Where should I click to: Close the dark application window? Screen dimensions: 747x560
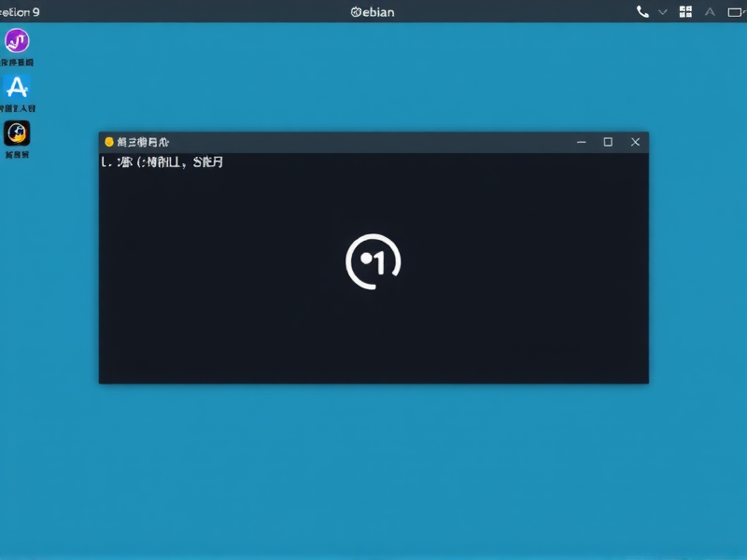point(635,142)
